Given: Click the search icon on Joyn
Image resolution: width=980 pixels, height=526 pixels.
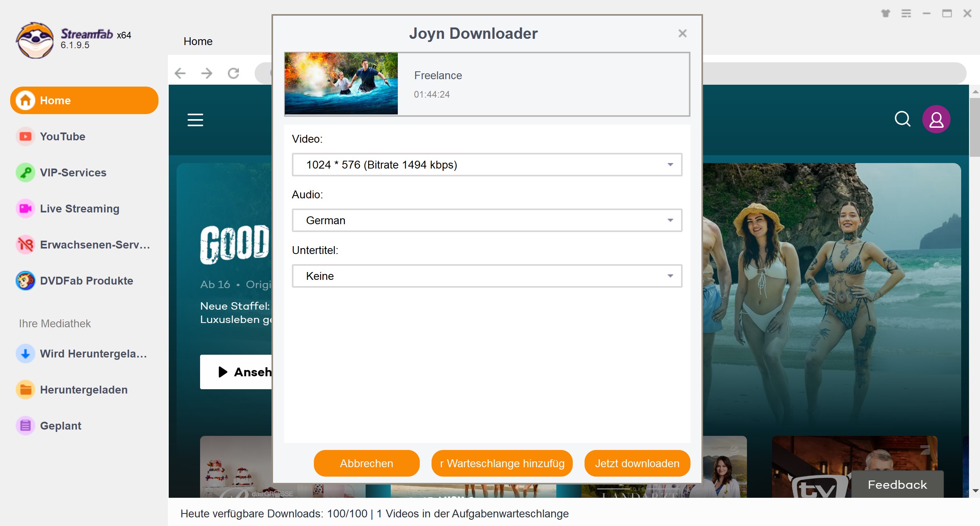Looking at the screenshot, I should click(902, 118).
